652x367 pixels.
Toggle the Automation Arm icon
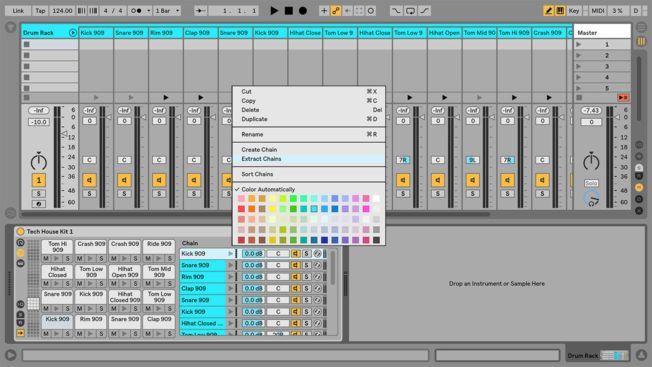[336, 10]
